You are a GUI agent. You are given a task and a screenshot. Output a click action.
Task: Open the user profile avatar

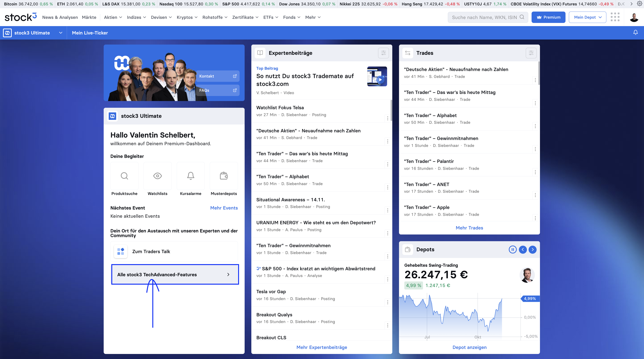pos(634,17)
